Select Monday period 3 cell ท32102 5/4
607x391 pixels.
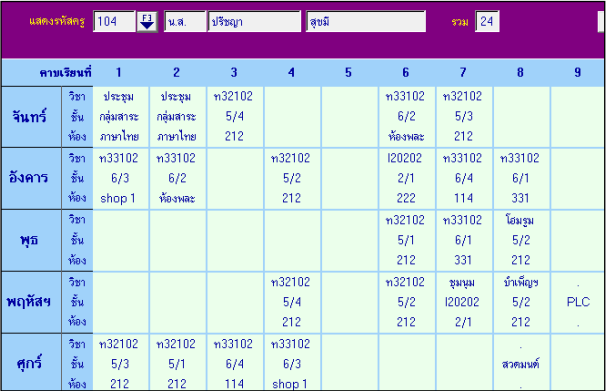tap(235, 117)
